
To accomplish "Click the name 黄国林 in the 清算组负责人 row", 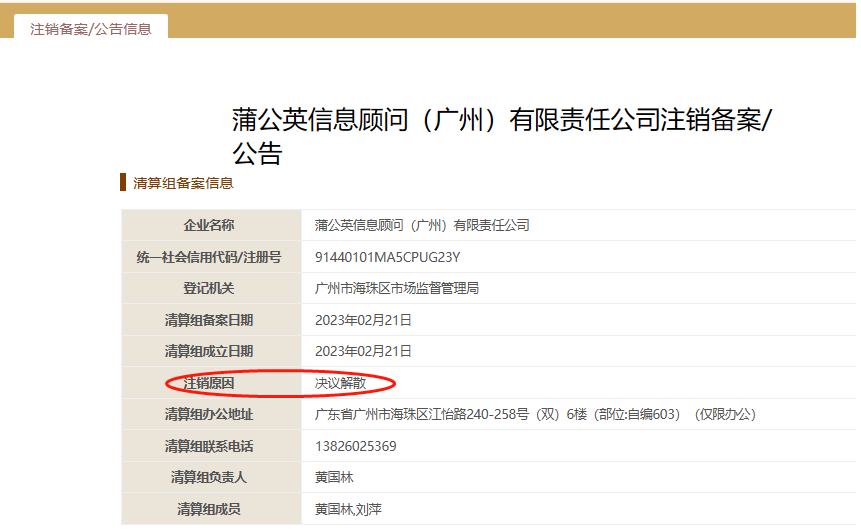I will point(336,478).
